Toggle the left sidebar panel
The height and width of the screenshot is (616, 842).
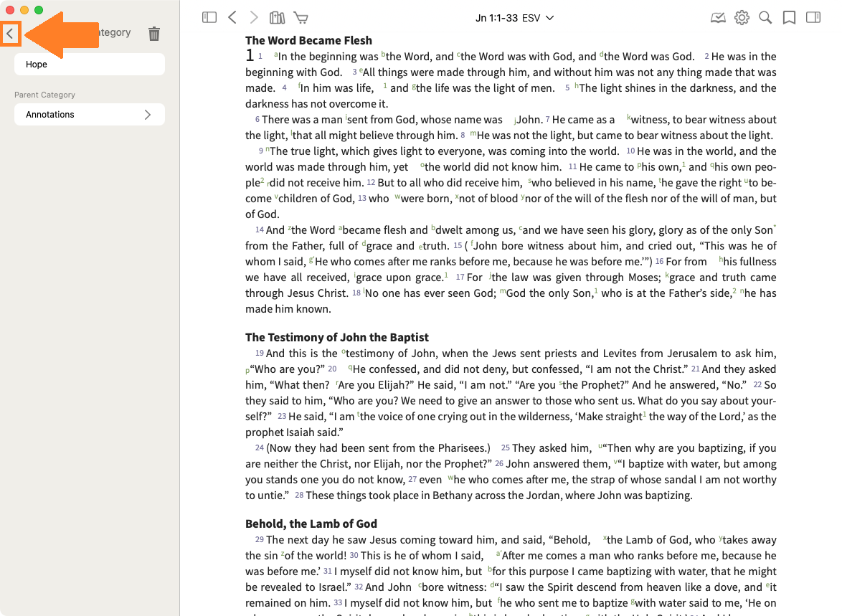209,18
